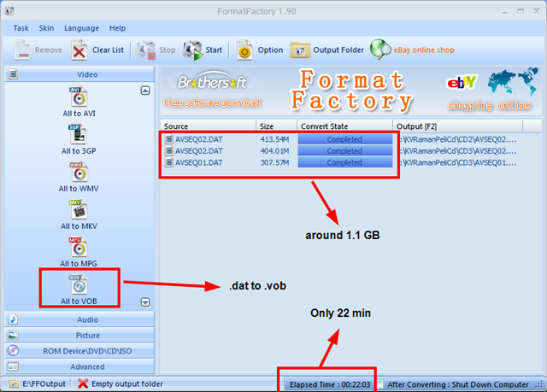The image size is (547, 392).
Task: Click the E:\FFOutput folder icon
Action: tap(14, 384)
